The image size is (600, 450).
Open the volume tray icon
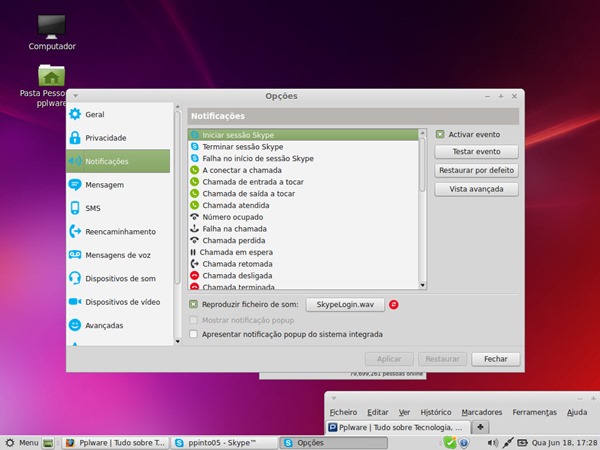tap(492, 443)
